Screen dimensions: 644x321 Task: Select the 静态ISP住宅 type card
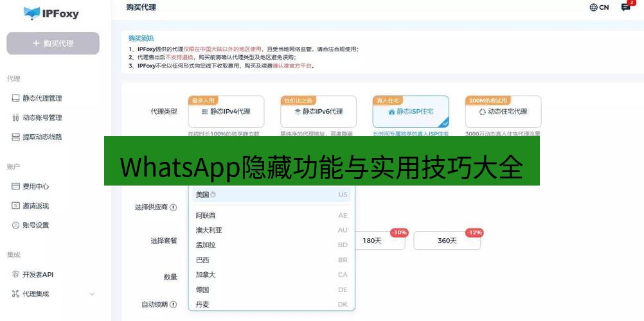point(411,112)
